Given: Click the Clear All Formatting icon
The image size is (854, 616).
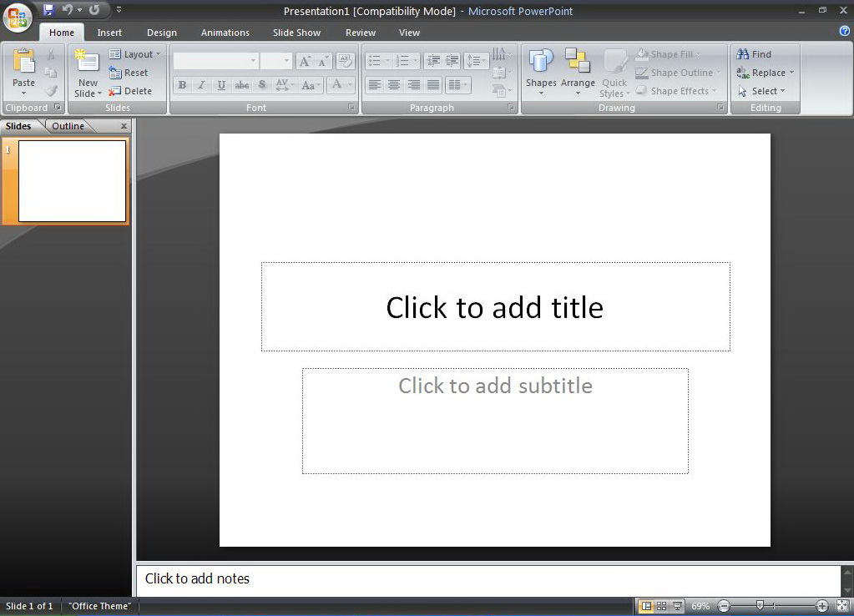Looking at the screenshot, I should (x=345, y=61).
